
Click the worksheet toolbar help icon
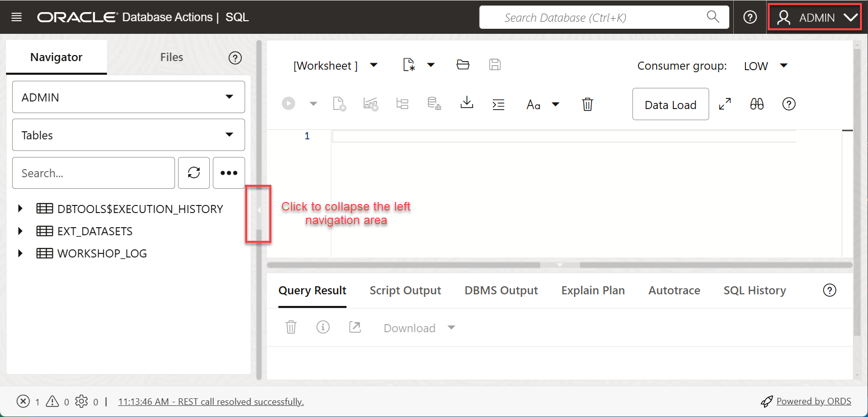click(789, 104)
